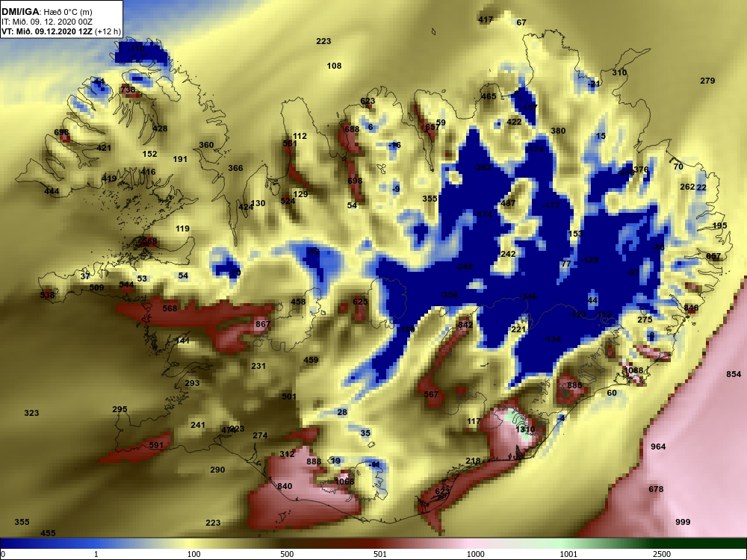This screenshot has height=560, width=747.
Task: Click the map value 455
Action: pos(48,533)
